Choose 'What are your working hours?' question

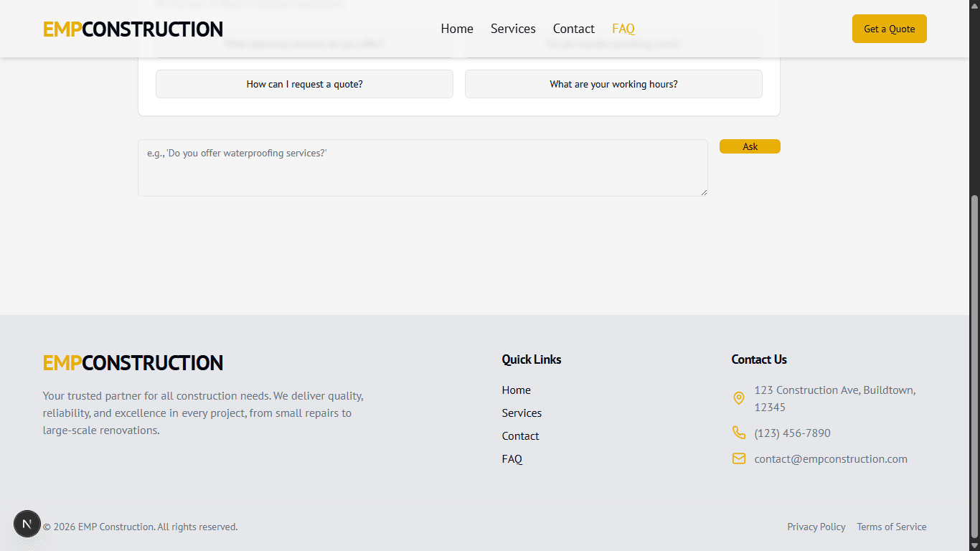[613, 84]
